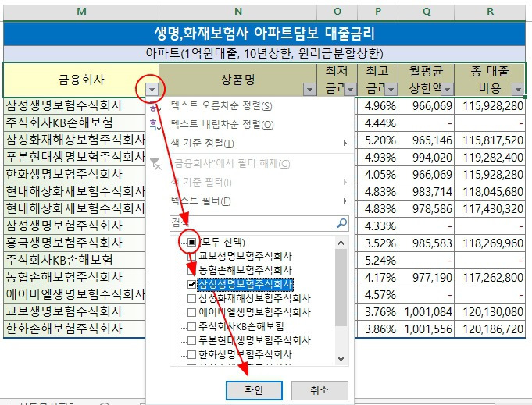Viewport: 532px width, 405px height.
Task: Select column R header
Action: pos(490,12)
